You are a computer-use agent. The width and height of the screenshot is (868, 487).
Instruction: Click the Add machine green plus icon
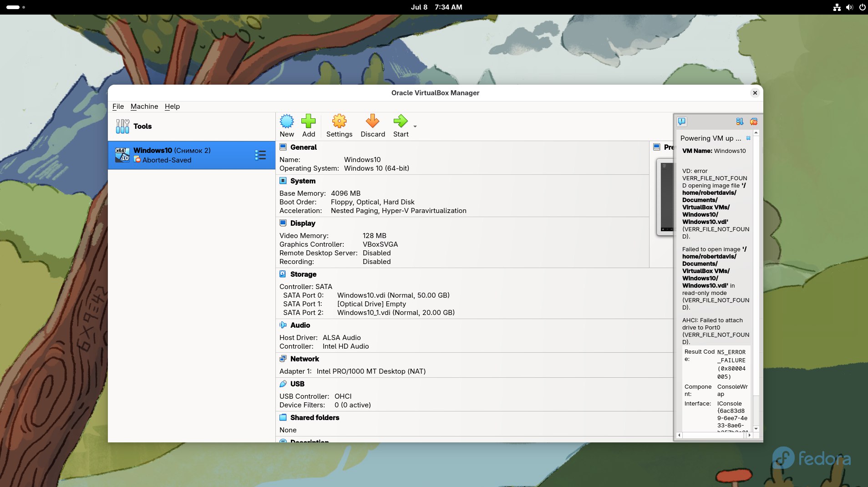[308, 121]
